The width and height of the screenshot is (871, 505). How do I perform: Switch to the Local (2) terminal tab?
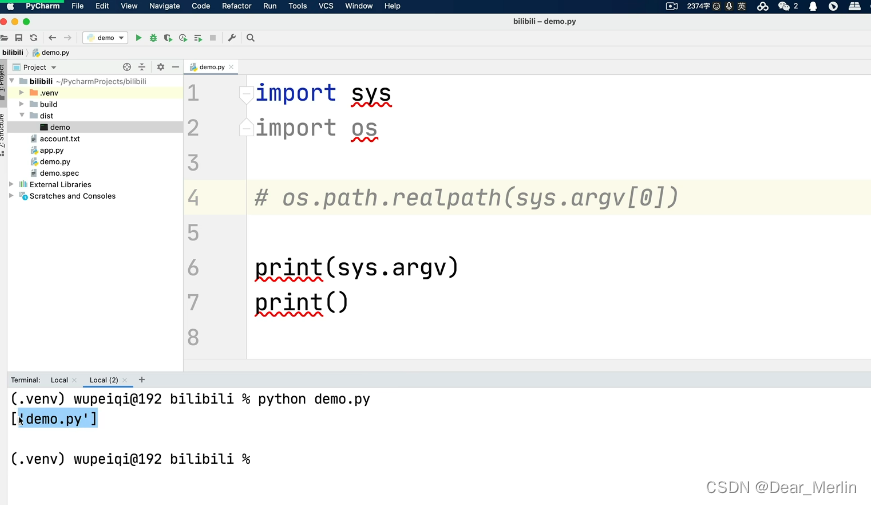pos(103,380)
